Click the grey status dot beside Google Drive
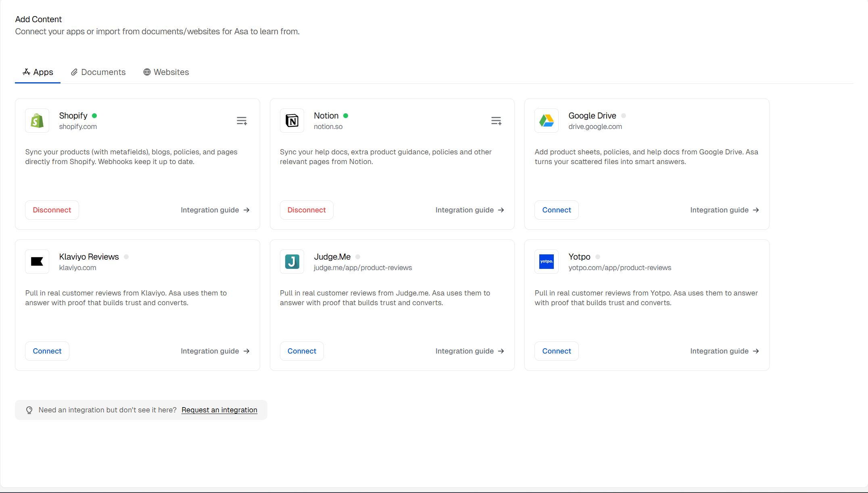Viewport: 868px width, 493px height. pos(624,116)
